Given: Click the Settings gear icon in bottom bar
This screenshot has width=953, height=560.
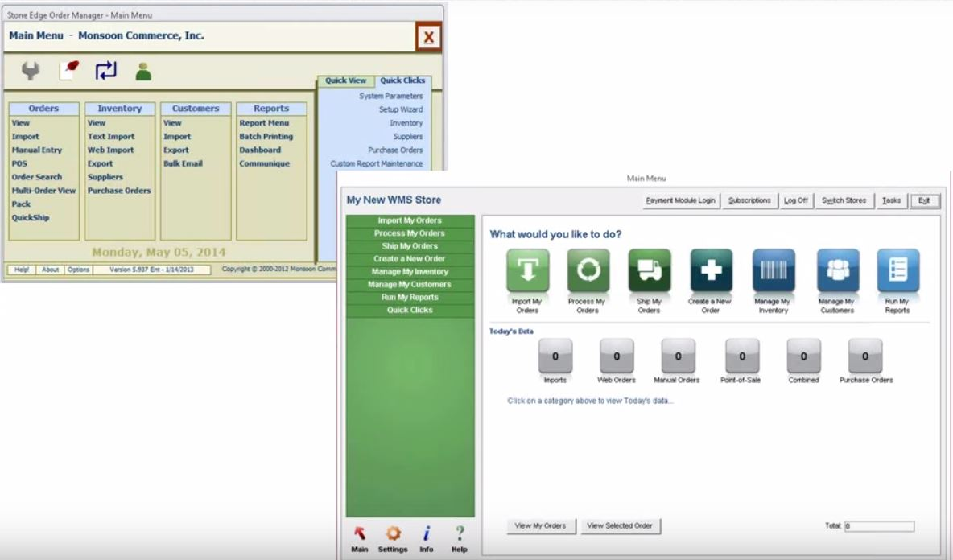Looking at the screenshot, I should pyautogui.click(x=394, y=533).
